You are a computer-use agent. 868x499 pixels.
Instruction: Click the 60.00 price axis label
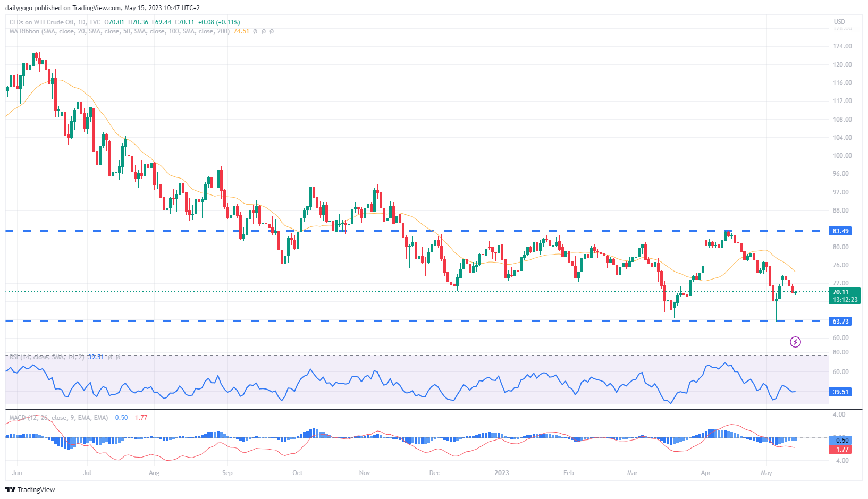coord(841,338)
